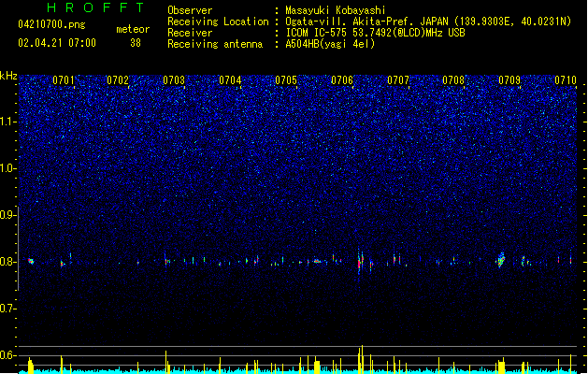Screen dimensions: 588x374
Task: Click the 0706 time marker
Action: tap(342, 80)
